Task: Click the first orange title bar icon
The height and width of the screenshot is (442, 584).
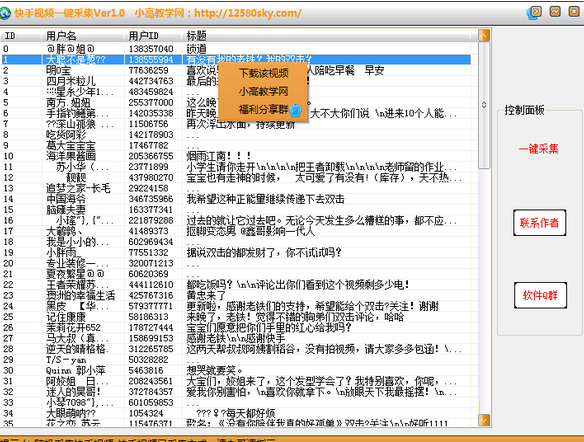Action: coord(535,13)
